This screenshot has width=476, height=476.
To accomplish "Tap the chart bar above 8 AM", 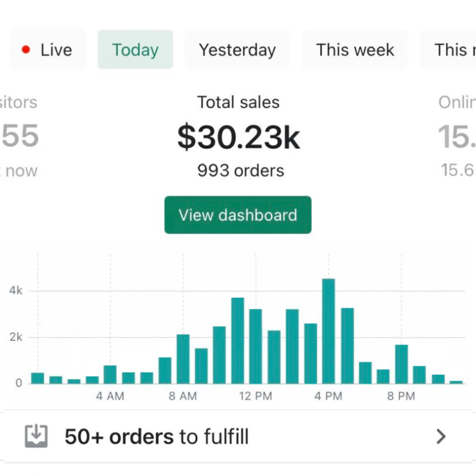I will click(183, 359).
